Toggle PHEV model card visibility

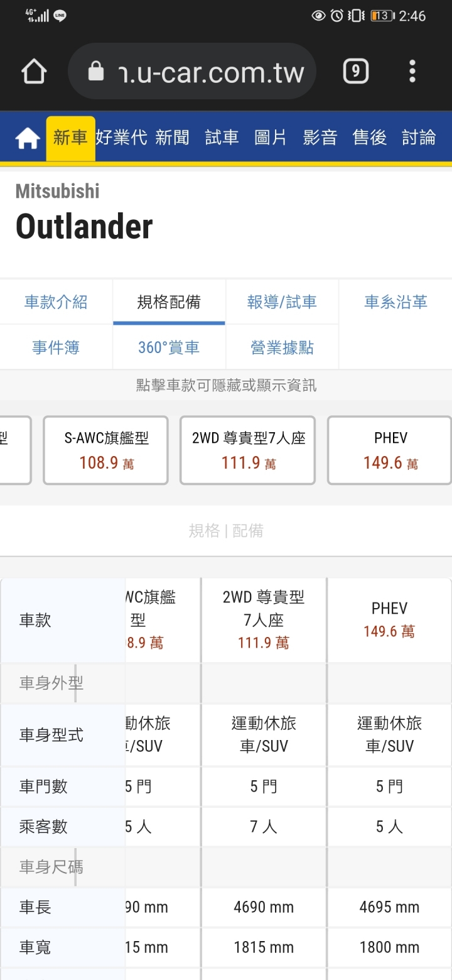click(390, 450)
